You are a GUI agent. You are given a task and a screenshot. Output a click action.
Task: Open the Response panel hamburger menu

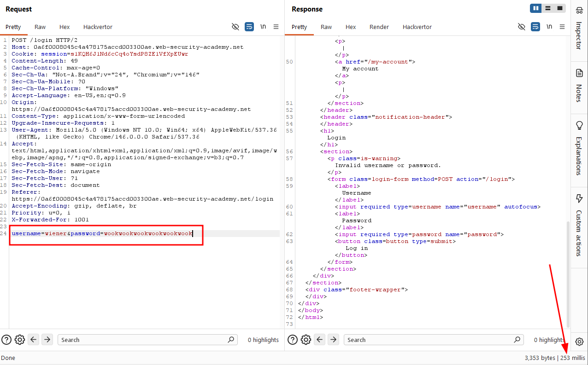562,27
